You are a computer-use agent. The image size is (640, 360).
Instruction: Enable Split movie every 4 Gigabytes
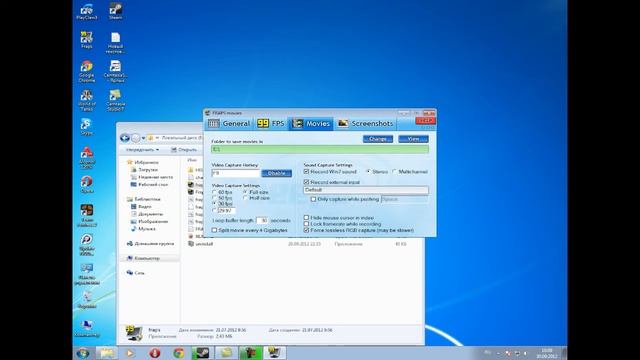tap(214, 230)
